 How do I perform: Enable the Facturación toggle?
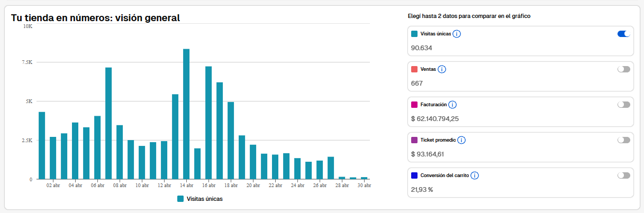pyautogui.click(x=624, y=105)
